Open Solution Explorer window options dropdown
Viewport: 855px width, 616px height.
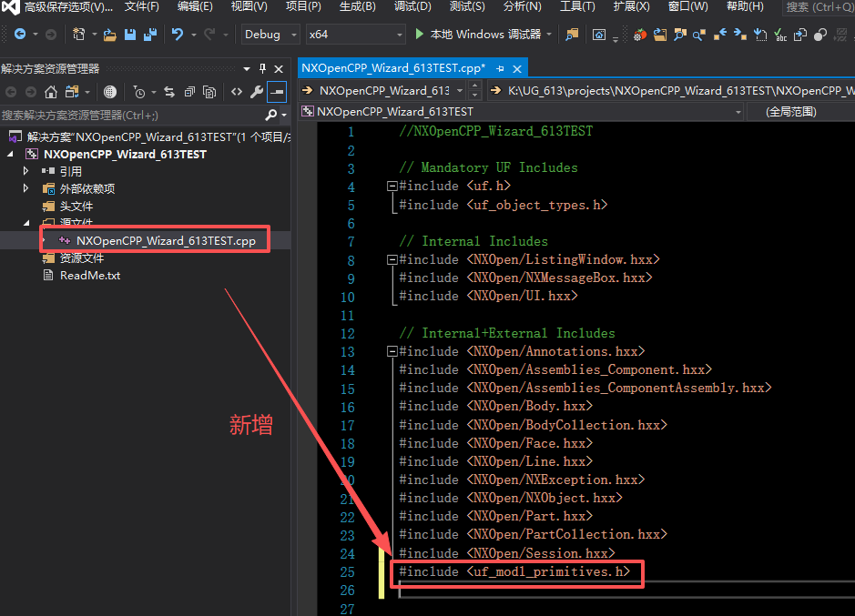click(247, 68)
